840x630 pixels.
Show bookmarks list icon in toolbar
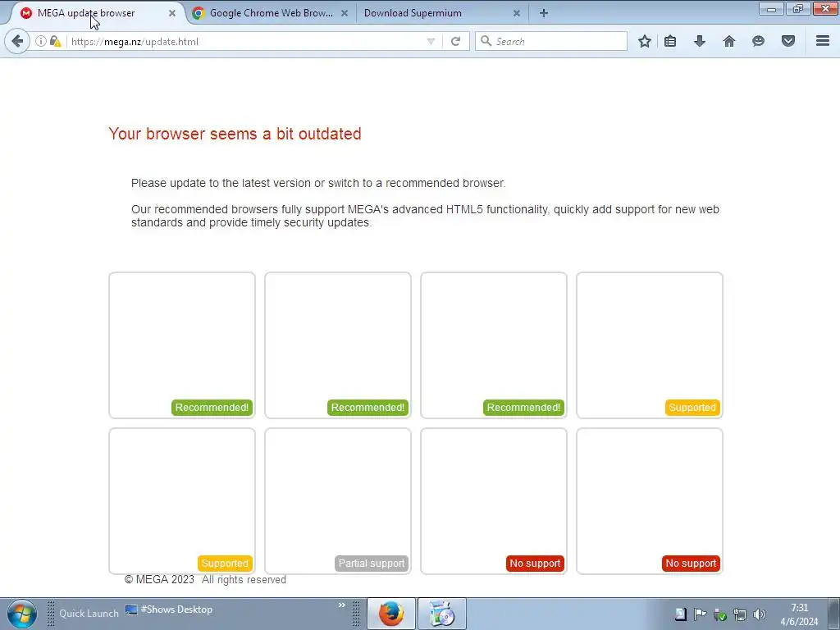670,41
